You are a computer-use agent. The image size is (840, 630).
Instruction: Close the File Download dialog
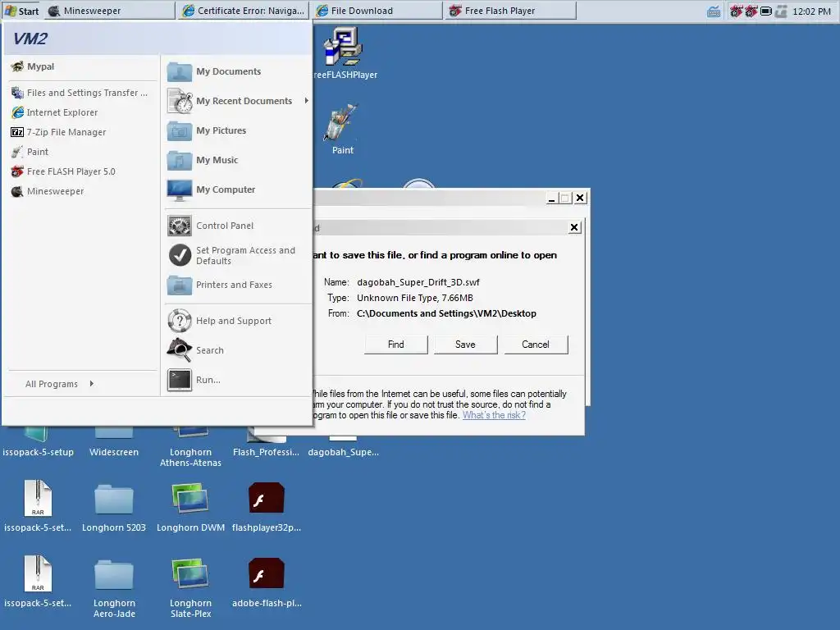point(573,227)
